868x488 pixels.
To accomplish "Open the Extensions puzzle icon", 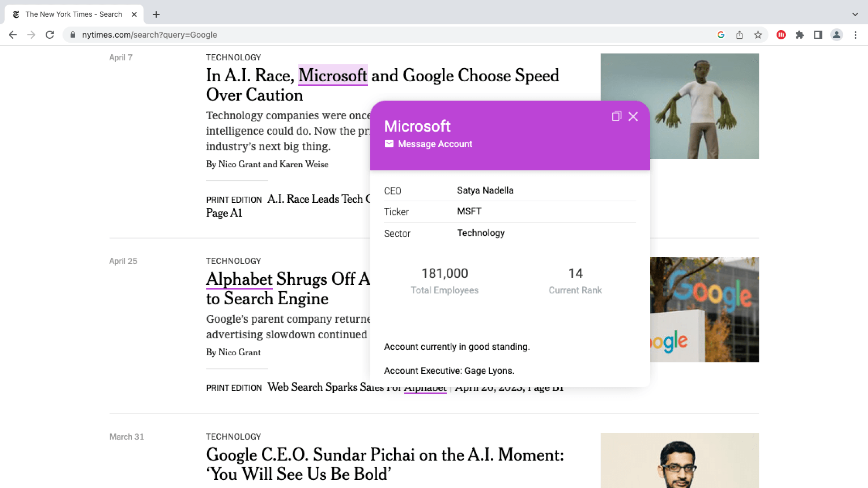I will tap(799, 35).
